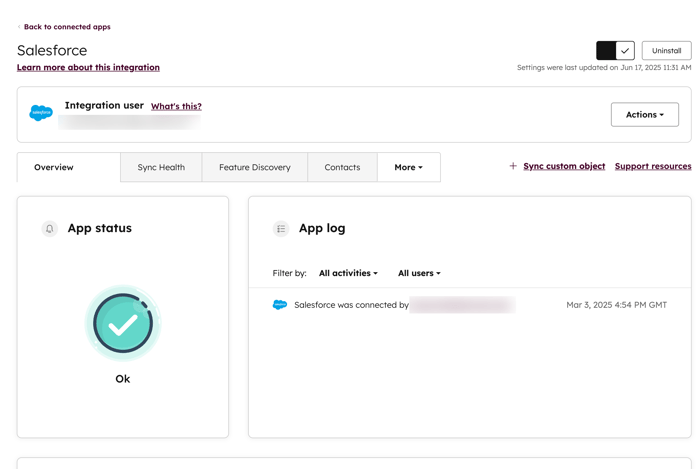Click the green Ok checkmark status icon
The height and width of the screenshot is (469, 700).
123,323
